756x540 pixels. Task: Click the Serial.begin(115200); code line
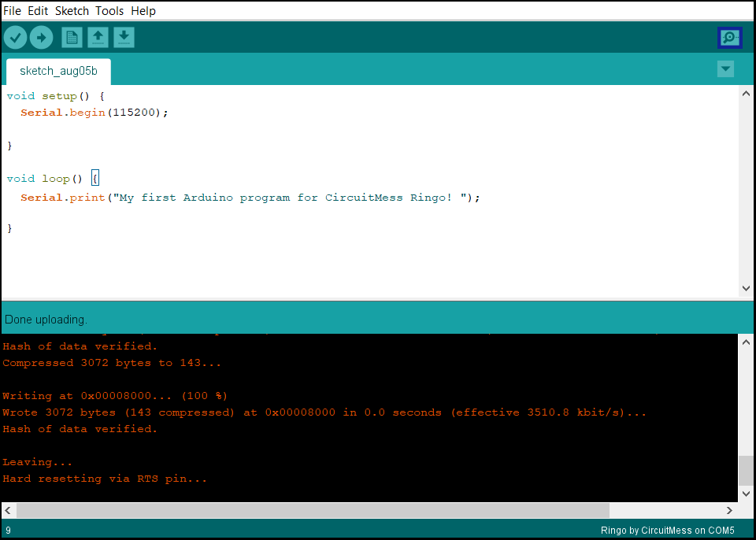94,113
